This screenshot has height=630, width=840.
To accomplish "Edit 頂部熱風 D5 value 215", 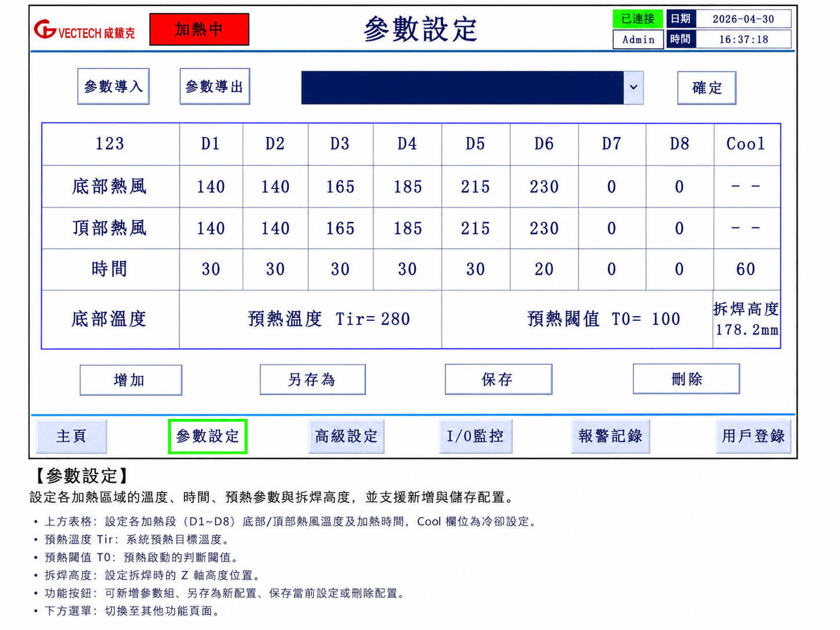I will (476, 229).
